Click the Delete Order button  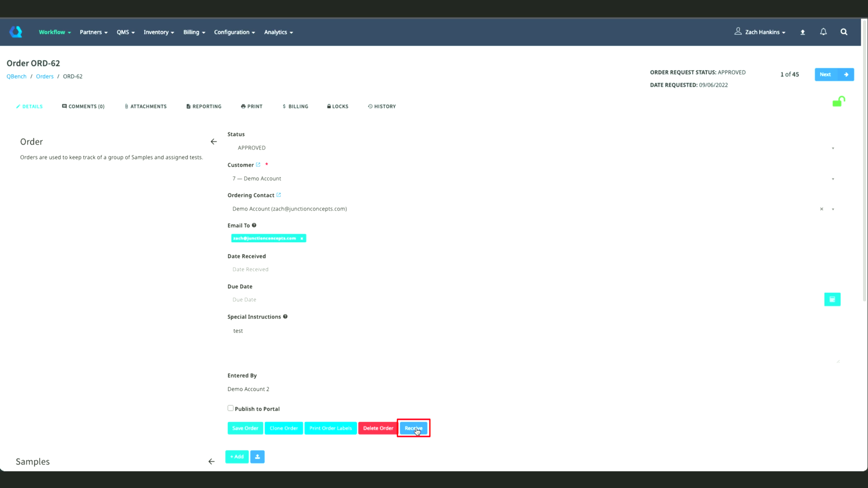378,428
